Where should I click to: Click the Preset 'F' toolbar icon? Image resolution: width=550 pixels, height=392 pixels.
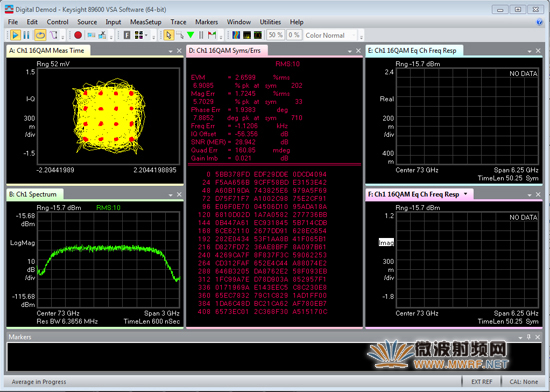point(127,35)
